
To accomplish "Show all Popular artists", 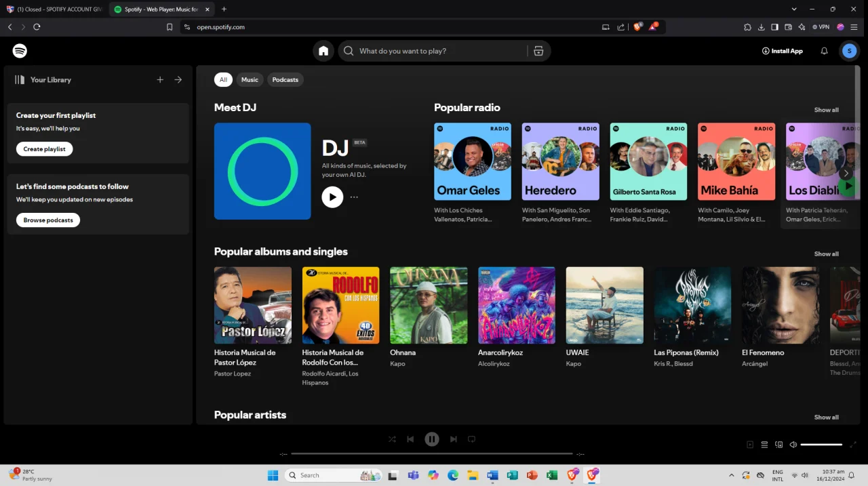I will point(826,418).
